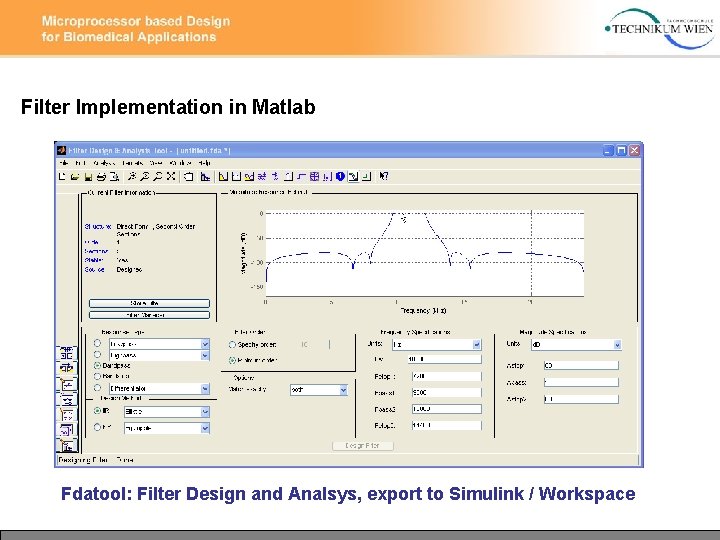Click the Open session folder icon
Image resolution: width=720 pixels, height=540 pixels.
pyautogui.click(x=75, y=176)
